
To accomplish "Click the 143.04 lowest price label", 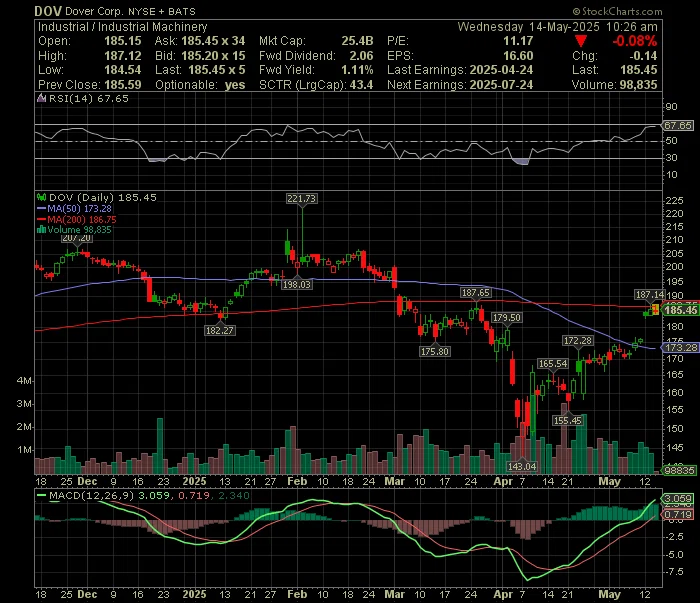I will (522, 466).
